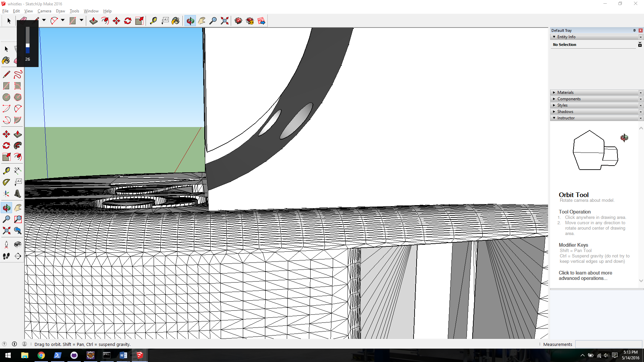Image resolution: width=644 pixels, height=362 pixels.
Task: Expand the Shadows panel
Action: [565, 112]
